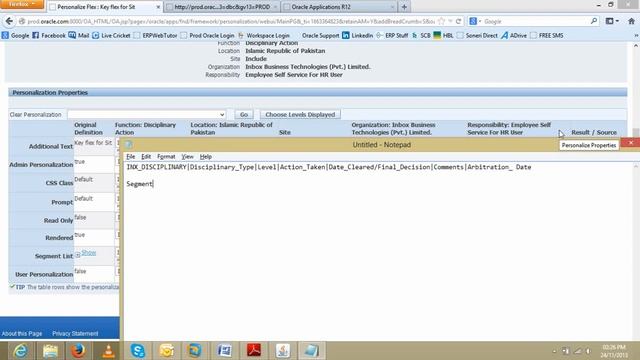Open the SCB bookmark
The height and width of the screenshot is (360, 640).
click(x=421, y=36)
